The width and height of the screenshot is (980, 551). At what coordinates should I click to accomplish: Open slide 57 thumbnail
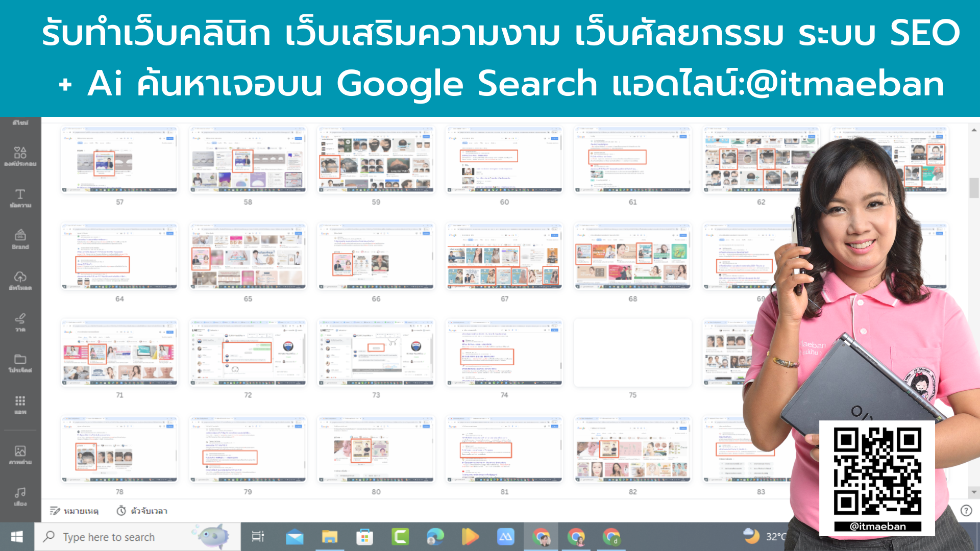pos(119,159)
